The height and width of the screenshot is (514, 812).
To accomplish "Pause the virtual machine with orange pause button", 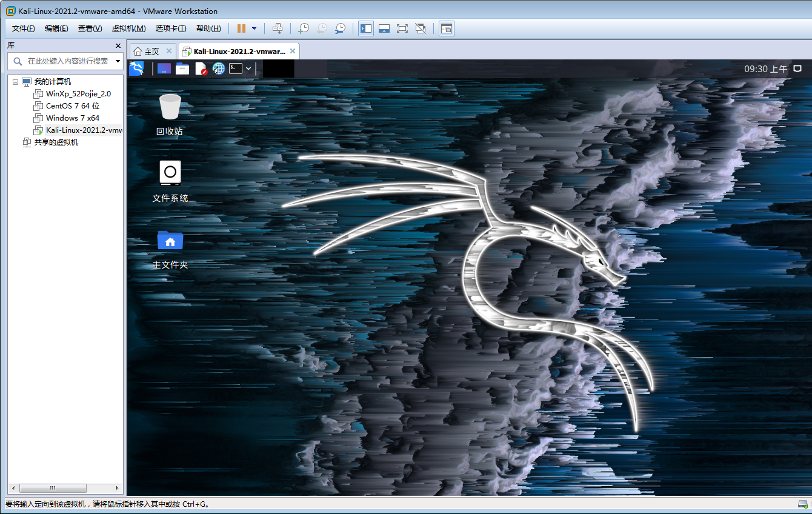I will click(x=241, y=28).
